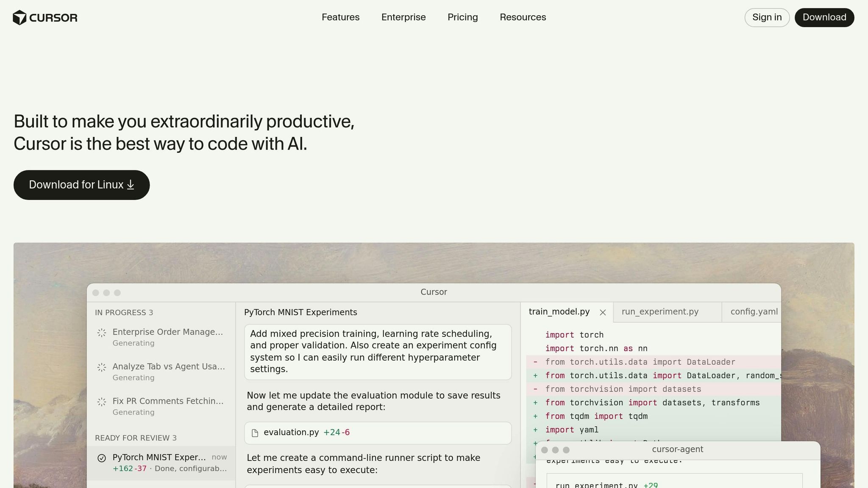Click the file icon next to evaluation.py
The height and width of the screenshot is (488, 868).
point(255,433)
